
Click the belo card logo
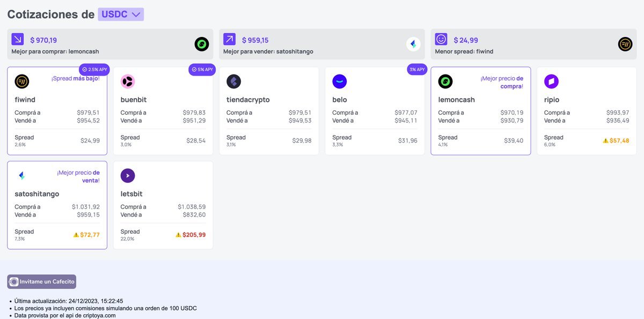point(340,81)
